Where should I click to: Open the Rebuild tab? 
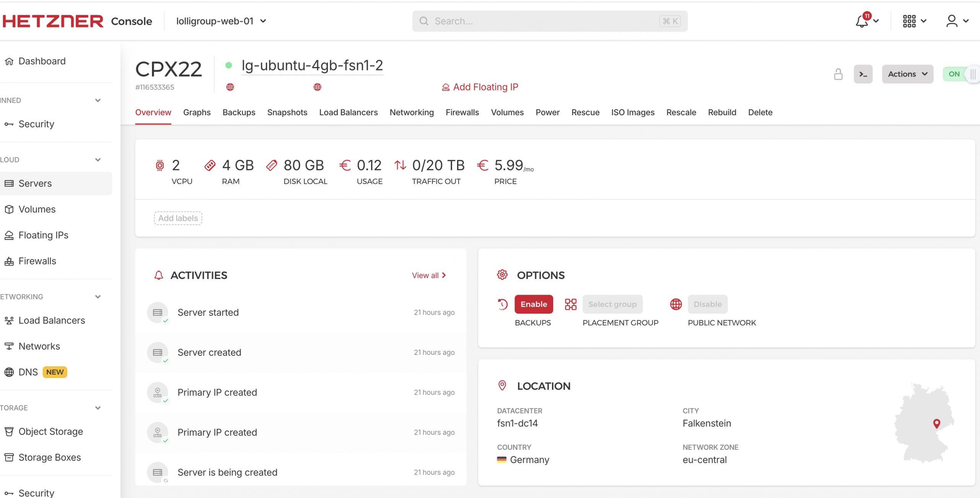tap(722, 113)
